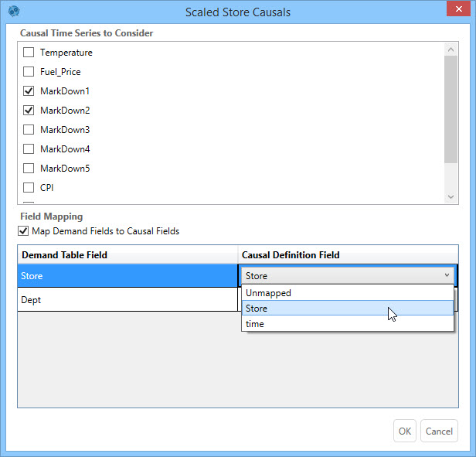The width and height of the screenshot is (476, 457).
Task: Tick the MarkDown3 checkbox
Action: tap(29, 130)
